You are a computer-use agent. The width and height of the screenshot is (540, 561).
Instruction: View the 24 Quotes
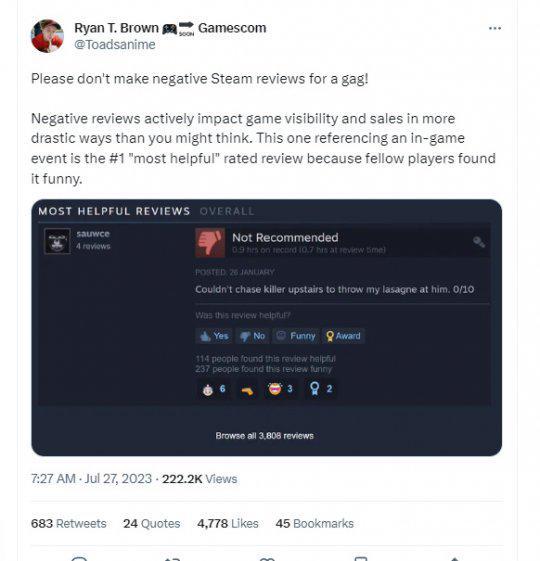[x=152, y=523]
